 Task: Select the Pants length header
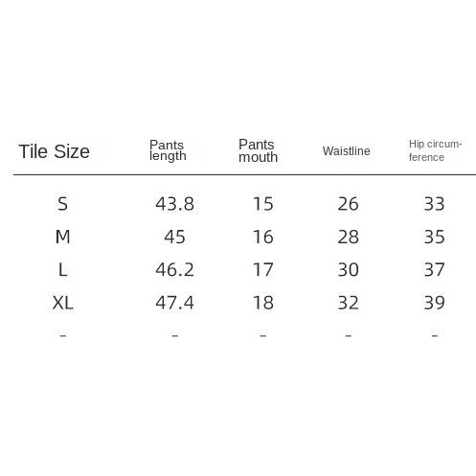(168, 150)
